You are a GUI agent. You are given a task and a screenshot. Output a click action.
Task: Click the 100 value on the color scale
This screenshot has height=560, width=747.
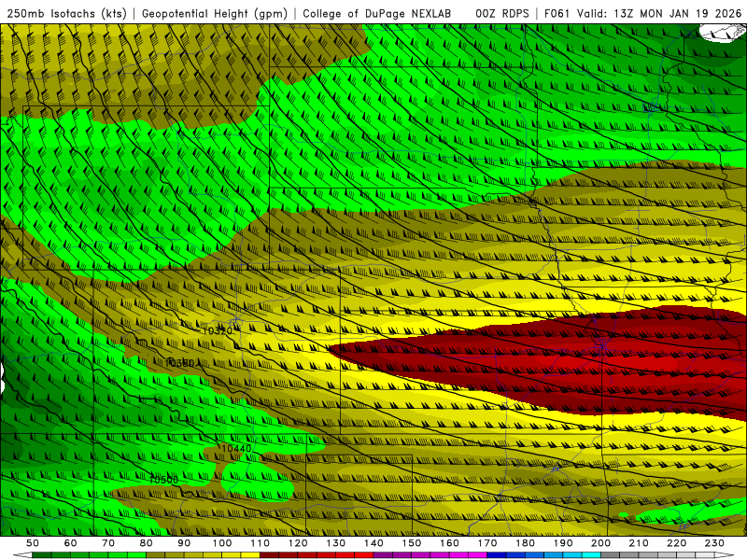(222, 543)
